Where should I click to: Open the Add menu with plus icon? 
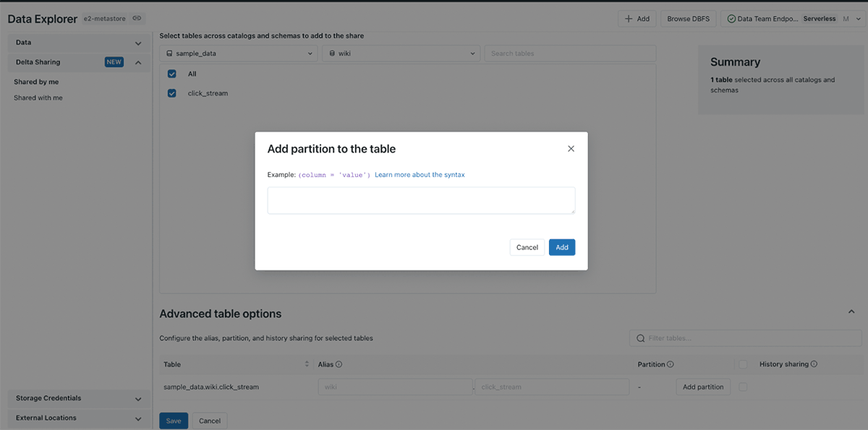click(637, 18)
